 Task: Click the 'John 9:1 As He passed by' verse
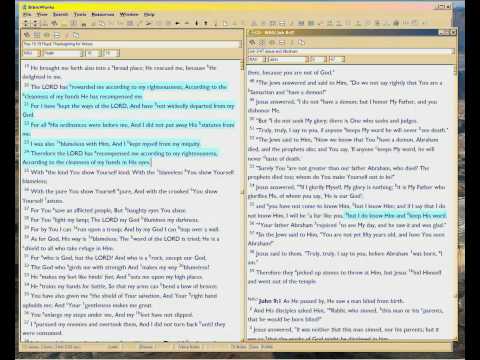(x=327, y=301)
